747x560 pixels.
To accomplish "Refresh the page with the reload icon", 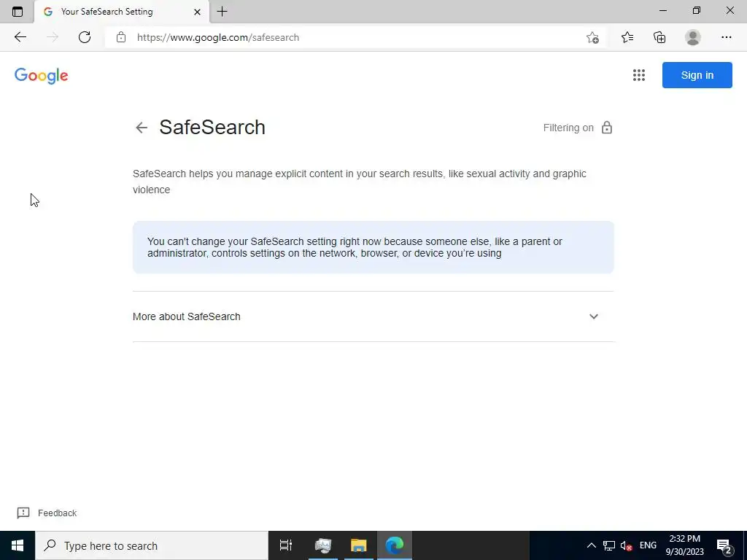I will click(x=85, y=37).
